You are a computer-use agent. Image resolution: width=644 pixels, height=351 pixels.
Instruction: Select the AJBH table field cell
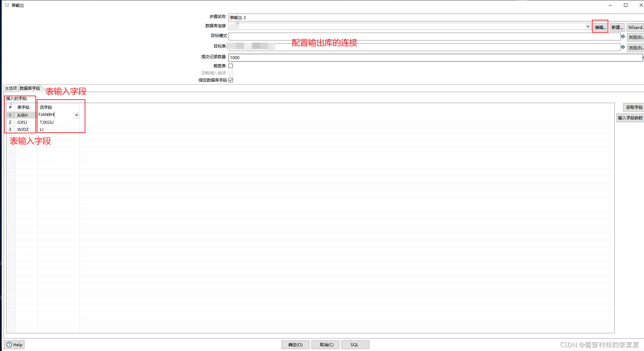[x=26, y=115]
